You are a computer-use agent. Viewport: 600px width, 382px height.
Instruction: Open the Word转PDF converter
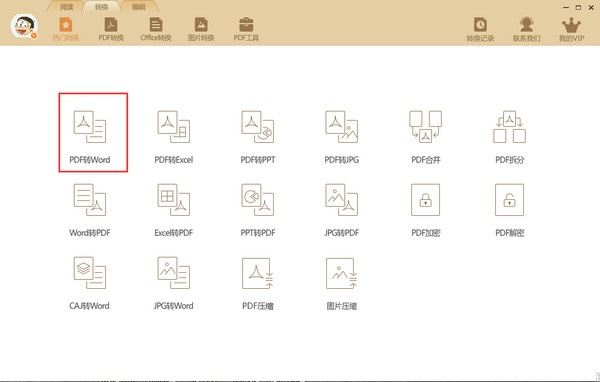[90, 210]
